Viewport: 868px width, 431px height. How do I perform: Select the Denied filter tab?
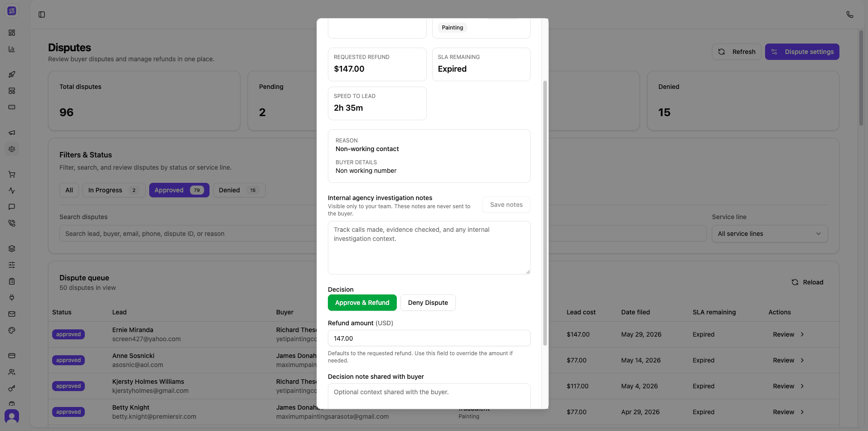(x=239, y=190)
